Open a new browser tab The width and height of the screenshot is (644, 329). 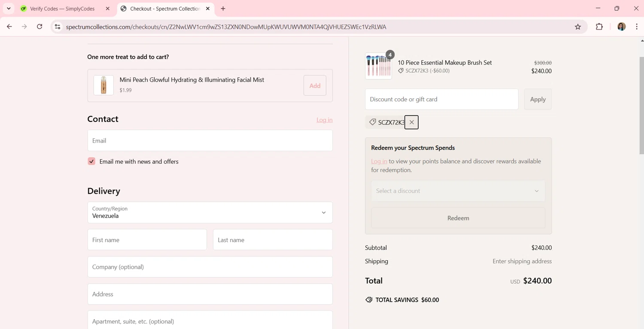point(223,9)
